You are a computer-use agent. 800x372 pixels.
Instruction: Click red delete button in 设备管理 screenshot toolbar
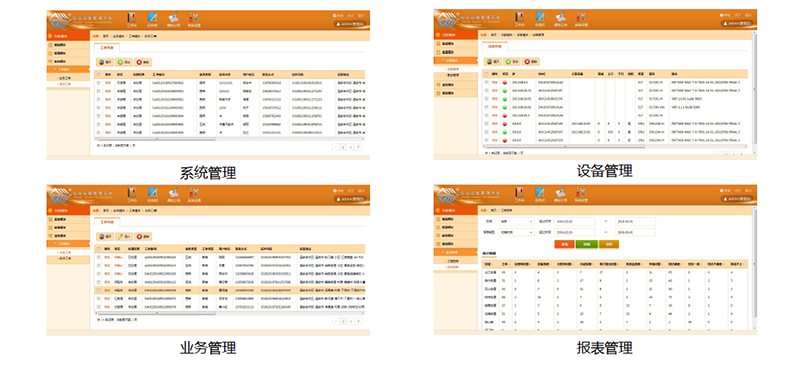(x=531, y=61)
